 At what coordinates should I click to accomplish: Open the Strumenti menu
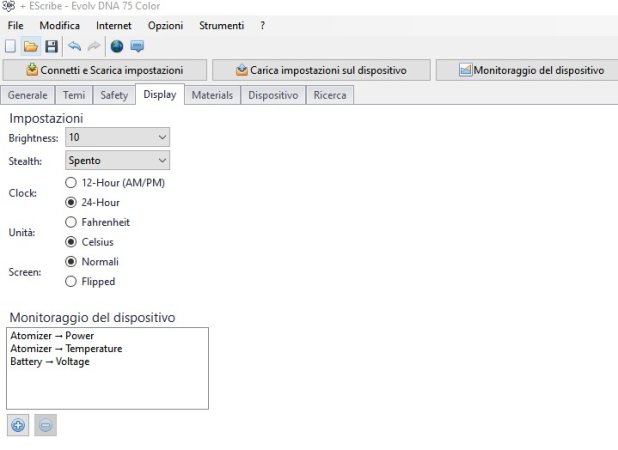(222, 26)
